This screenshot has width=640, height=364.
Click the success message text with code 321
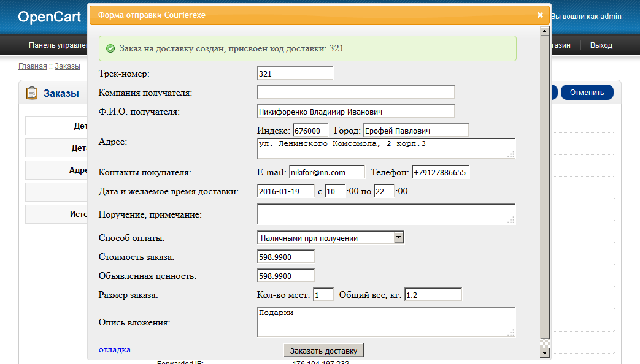231,48
